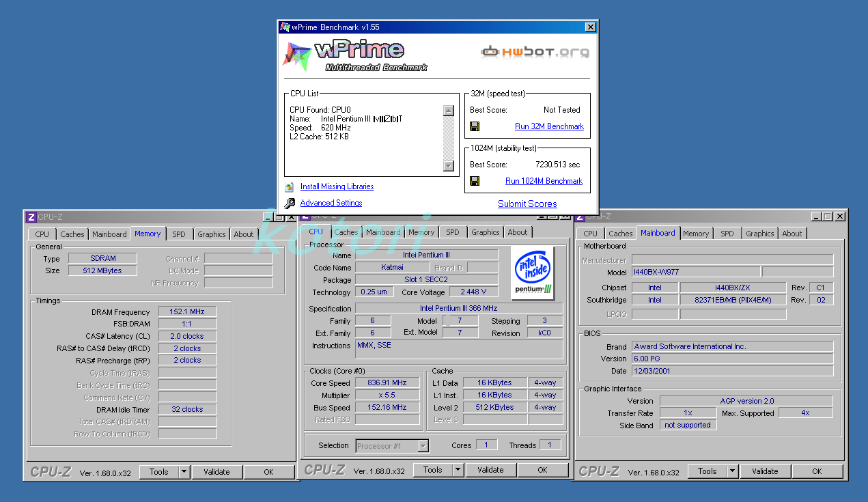Open Tools dropdown arrow in Memory CPU-Z window
Screen dimensions: 868x502
click(x=184, y=471)
